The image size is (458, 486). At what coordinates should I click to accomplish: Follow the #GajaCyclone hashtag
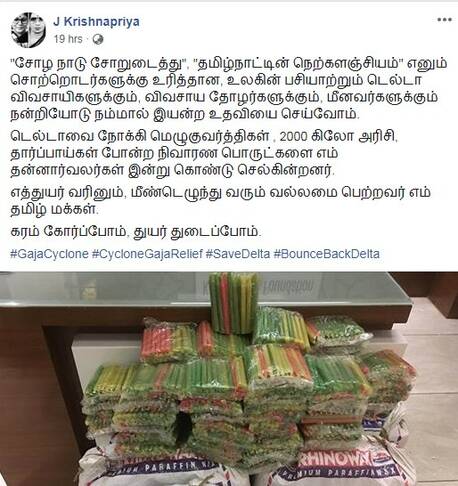pyautogui.click(x=49, y=254)
